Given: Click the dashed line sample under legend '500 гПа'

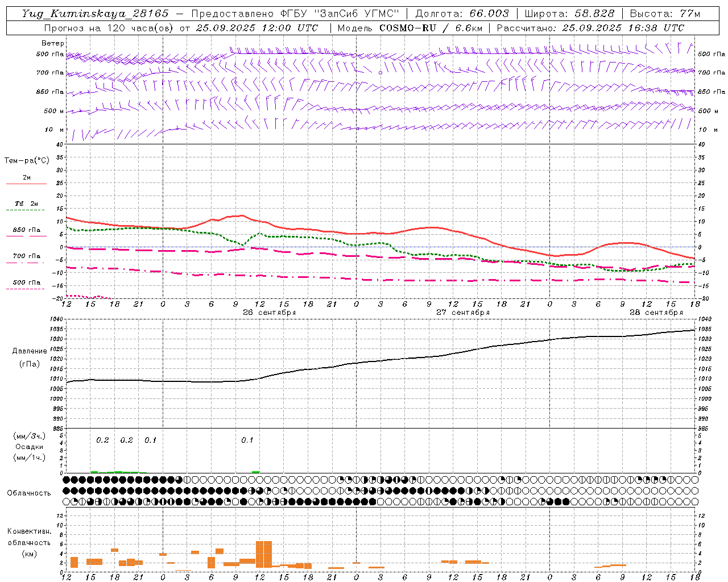Looking at the screenshot, I should [26, 289].
